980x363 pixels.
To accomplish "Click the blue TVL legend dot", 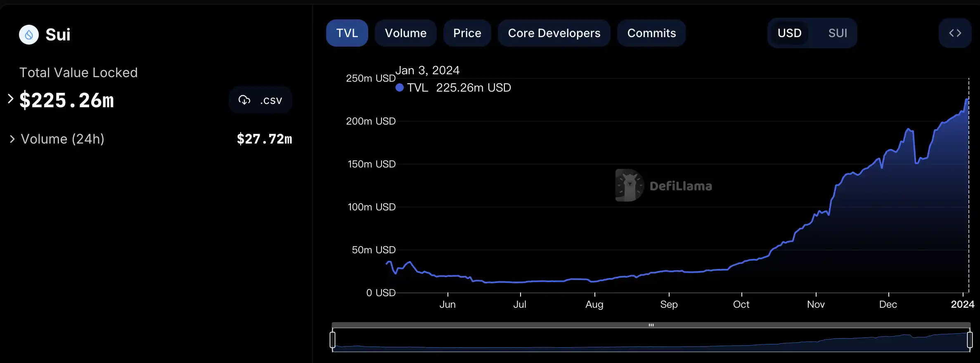I will (x=399, y=87).
